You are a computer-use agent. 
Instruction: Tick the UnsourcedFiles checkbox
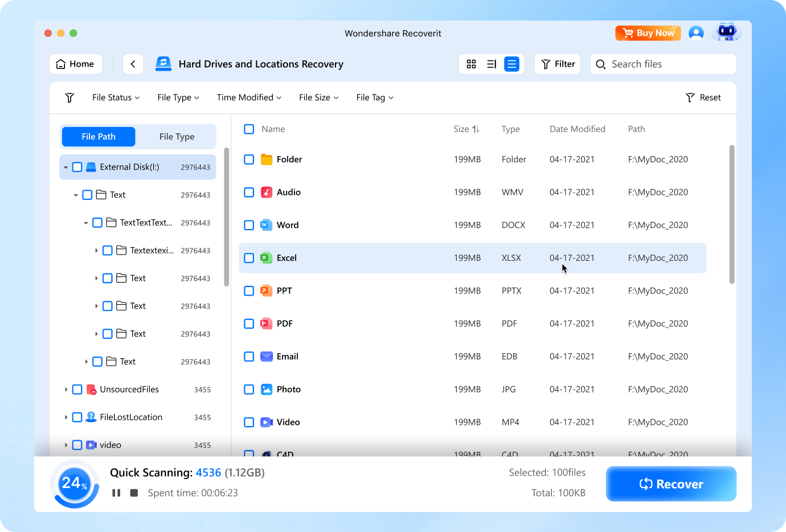click(77, 390)
